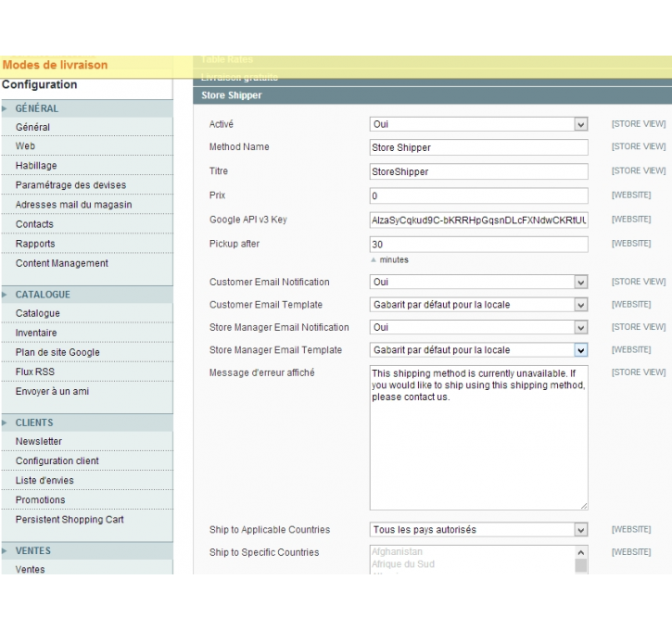672x630 pixels.
Task: Open Customer Email Notification dropdown
Action: (x=478, y=282)
